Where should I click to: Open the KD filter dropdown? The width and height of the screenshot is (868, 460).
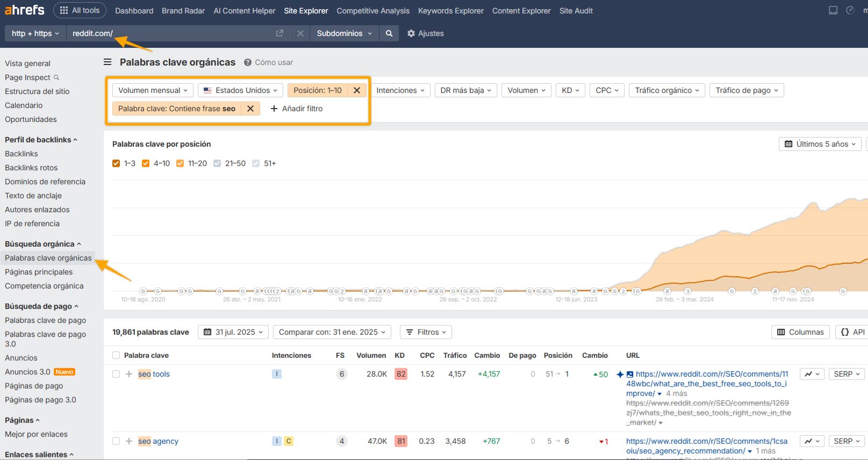pos(570,90)
